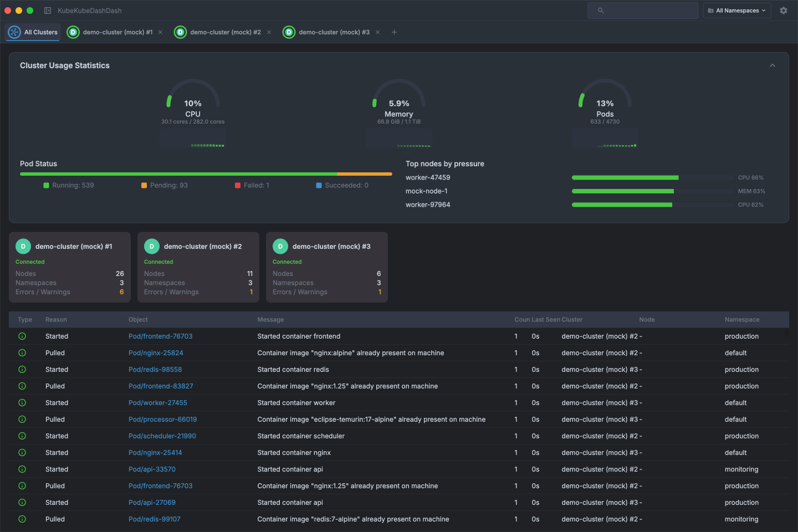Click the search magnifier icon
798x532 pixels.
coord(601,11)
